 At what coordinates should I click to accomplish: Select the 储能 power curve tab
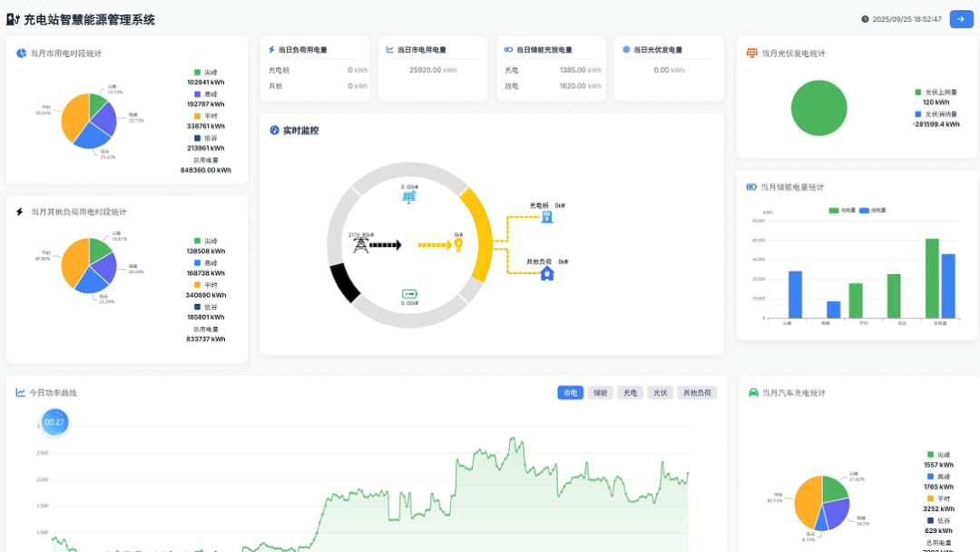[x=600, y=393]
